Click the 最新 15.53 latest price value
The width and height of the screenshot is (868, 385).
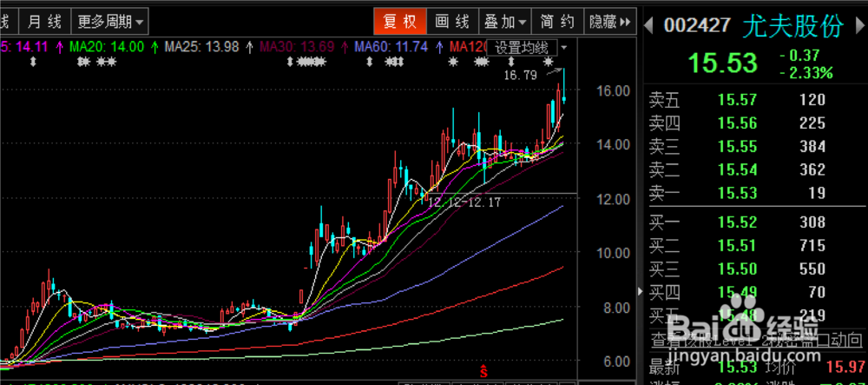737,366
